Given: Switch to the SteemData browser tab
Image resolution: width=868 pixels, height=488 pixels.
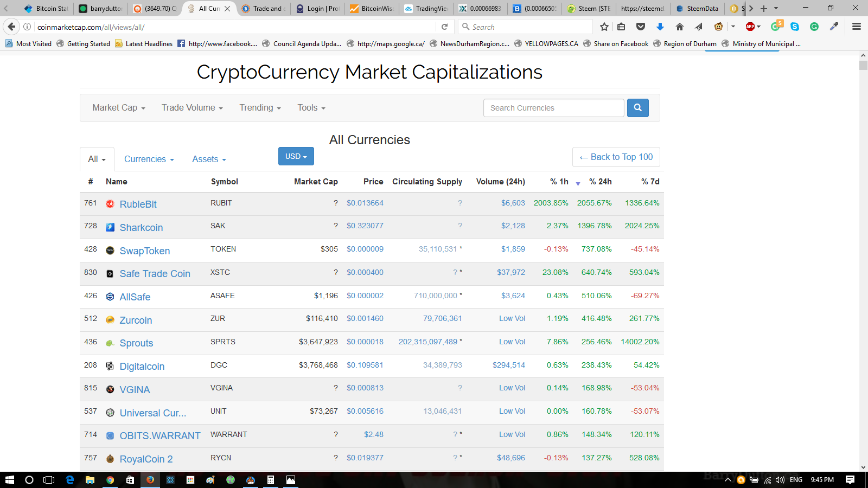Looking at the screenshot, I should pyautogui.click(x=697, y=8).
